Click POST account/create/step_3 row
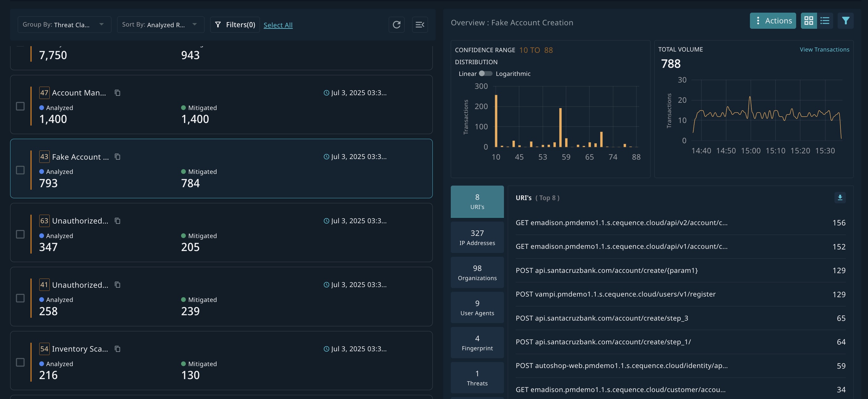Image resolution: width=868 pixels, height=399 pixels. tap(680, 318)
